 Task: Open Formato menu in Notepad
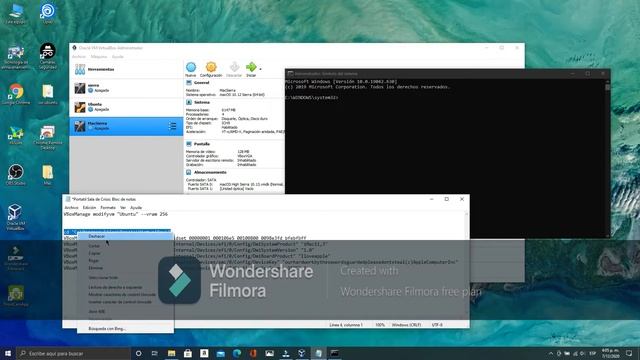click(108, 208)
